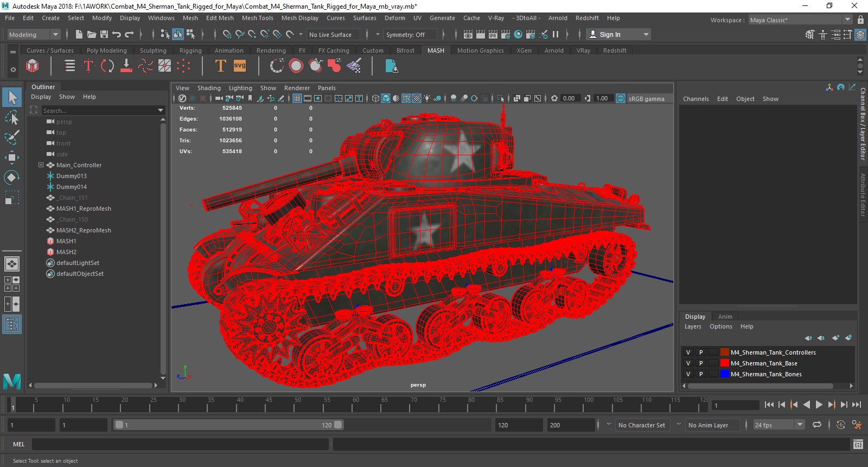Choose the Scale tool in toolbox

12,197
